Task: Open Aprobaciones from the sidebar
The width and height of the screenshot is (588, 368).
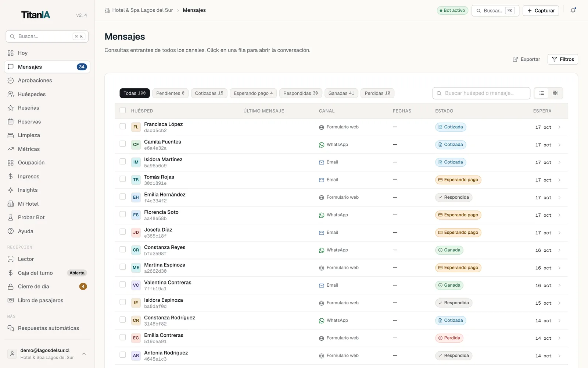Action: click(x=47, y=80)
